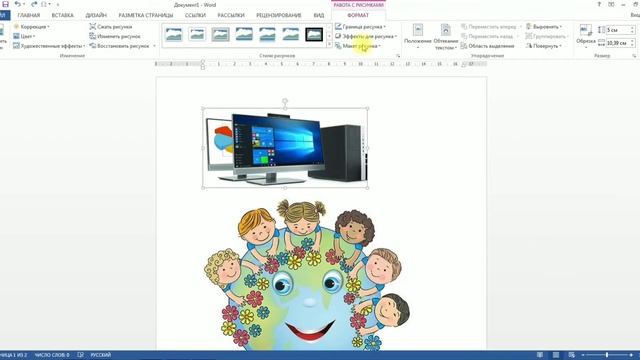Select the ФОРМАТ picture tools tab
The image size is (640, 360).
(x=358, y=15)
